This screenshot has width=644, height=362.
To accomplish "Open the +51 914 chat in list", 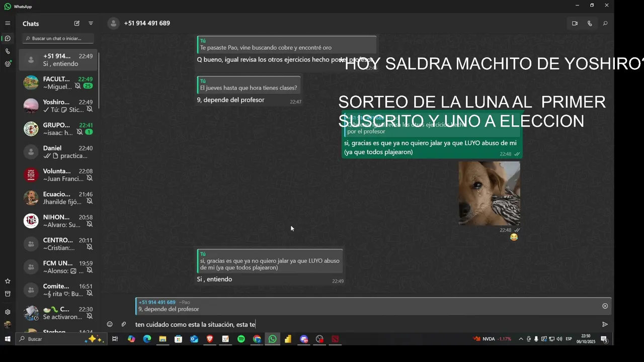I will click(x=59, y=60).
